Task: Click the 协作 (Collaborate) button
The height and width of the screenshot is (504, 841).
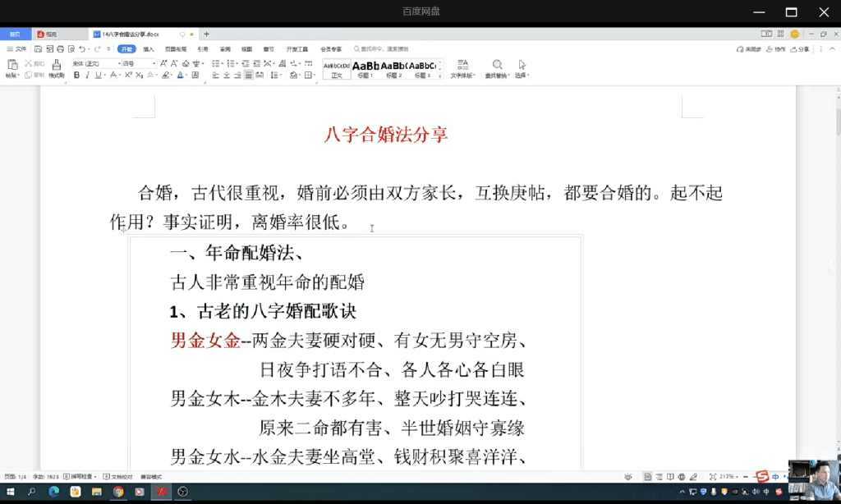Action: tap(776, 49)
